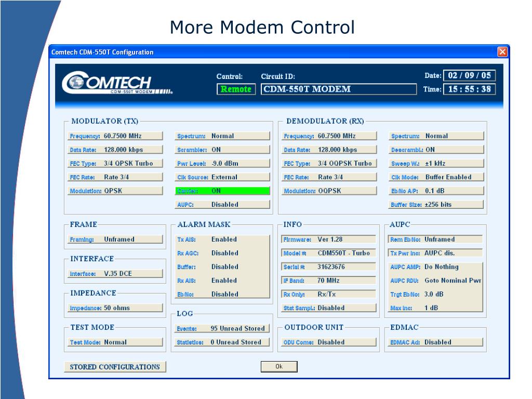Image resolution: width=532 pixels, height=399 pixels.
Task: Click the Eb/No A/P 0.1 dB field
Action: click(x=436, y=191)
